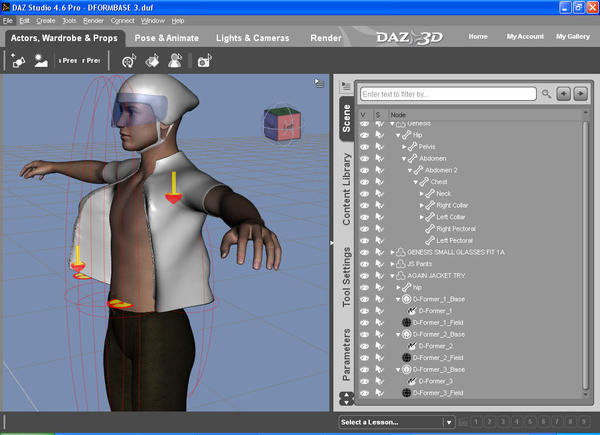Click the view cube in viewport
This screenshot has height=435, width=600.
click(282, 123)
